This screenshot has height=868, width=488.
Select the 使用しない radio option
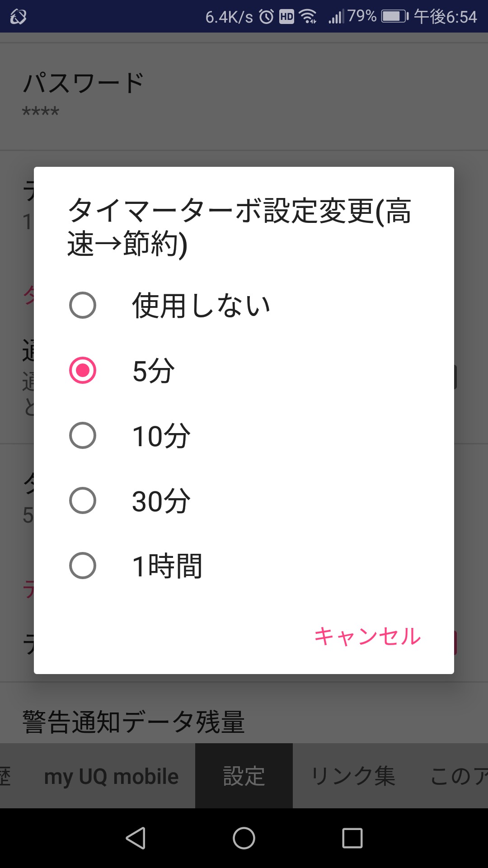pyautogui.click(x=83, y=305)
